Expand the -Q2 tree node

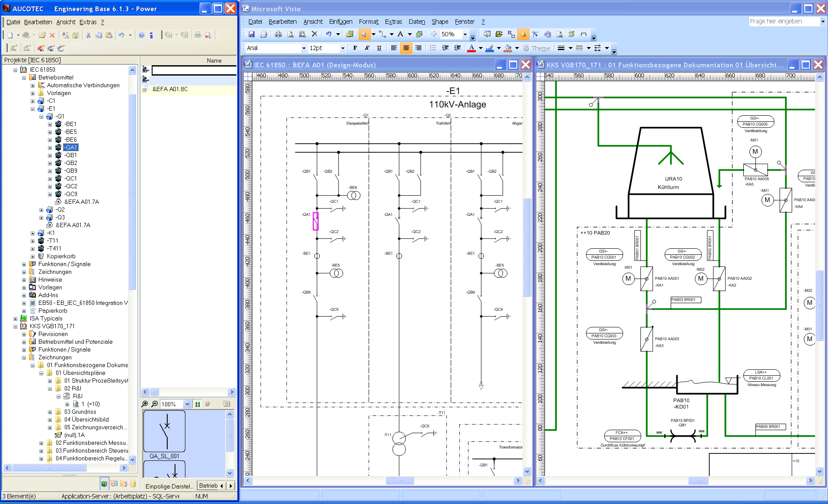click(41, 210)
